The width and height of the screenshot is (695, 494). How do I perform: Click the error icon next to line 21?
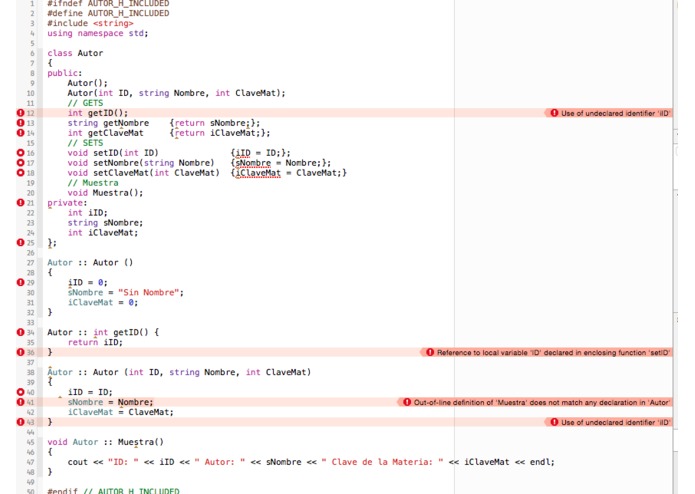[20, 202]
